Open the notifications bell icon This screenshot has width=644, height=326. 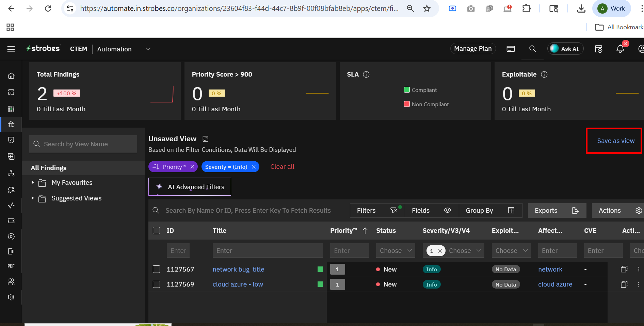(620, 49)
